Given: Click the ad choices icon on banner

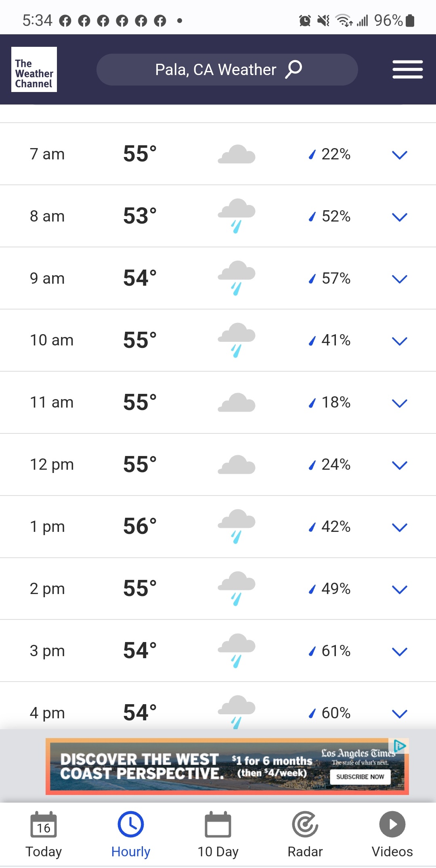Looking at the screenshot, I should point(399,745).
